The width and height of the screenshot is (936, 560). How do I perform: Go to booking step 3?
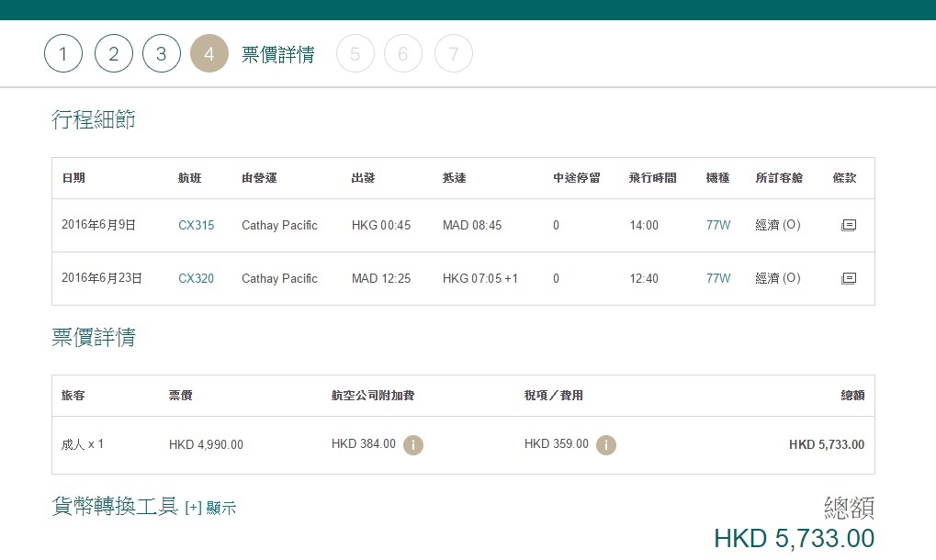(162, 54)
